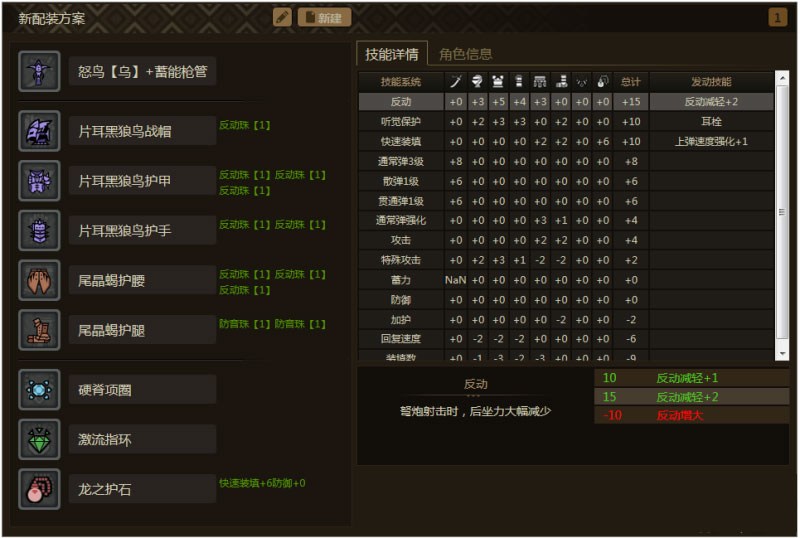Click the skill table scroll up arrow
This screenshot has width=800, height=538.
click(x=782, y=78)
